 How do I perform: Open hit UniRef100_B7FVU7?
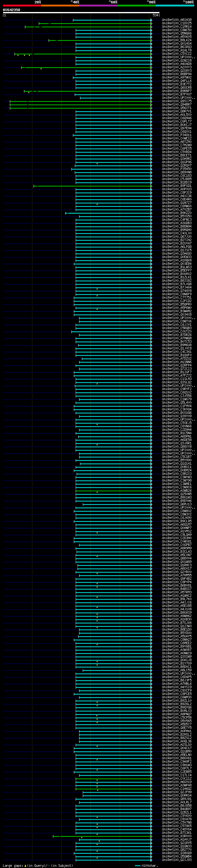point(177,94)
